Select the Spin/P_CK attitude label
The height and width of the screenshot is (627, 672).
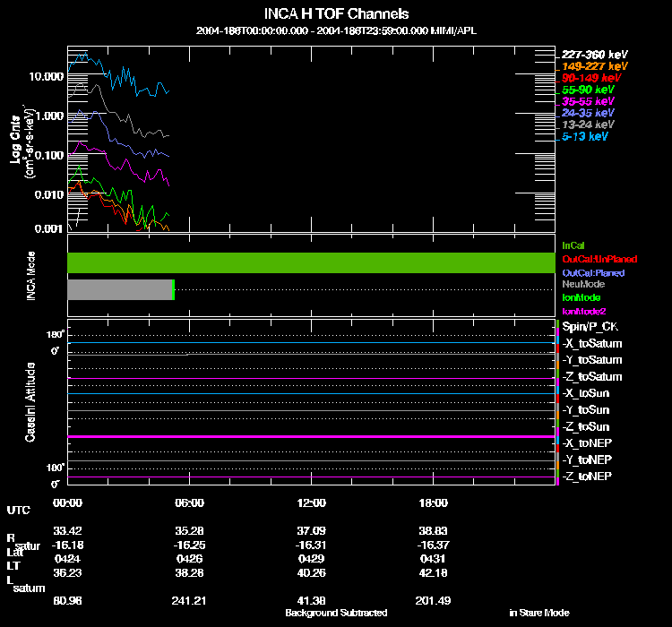pyautogui.click(x=590, y=327)
